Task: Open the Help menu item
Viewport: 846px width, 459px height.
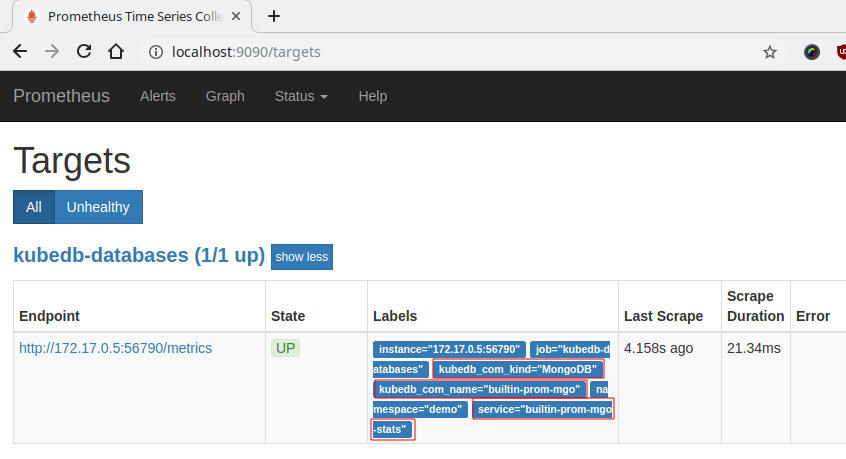Action: (372, 96)
